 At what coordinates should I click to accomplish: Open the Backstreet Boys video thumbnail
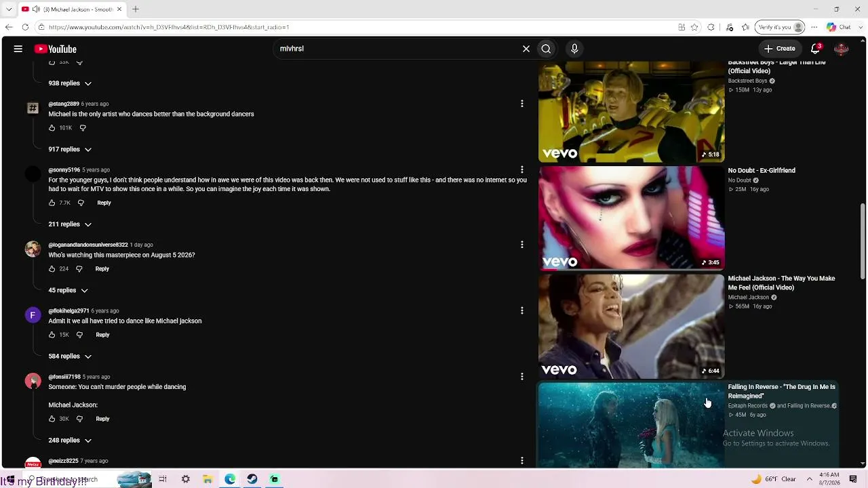[631, 112]
